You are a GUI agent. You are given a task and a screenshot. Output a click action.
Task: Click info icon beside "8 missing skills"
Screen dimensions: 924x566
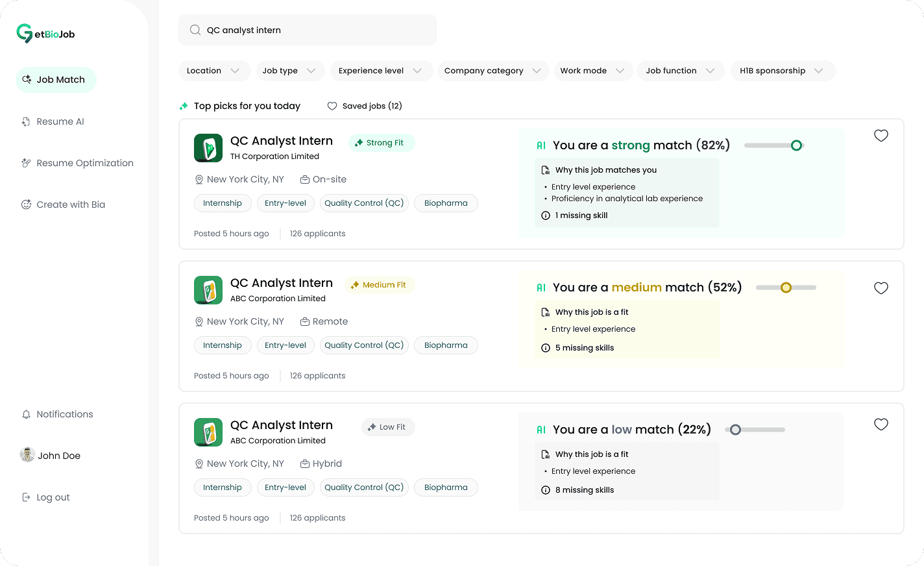pyautogui.click(x=546, y=490)
